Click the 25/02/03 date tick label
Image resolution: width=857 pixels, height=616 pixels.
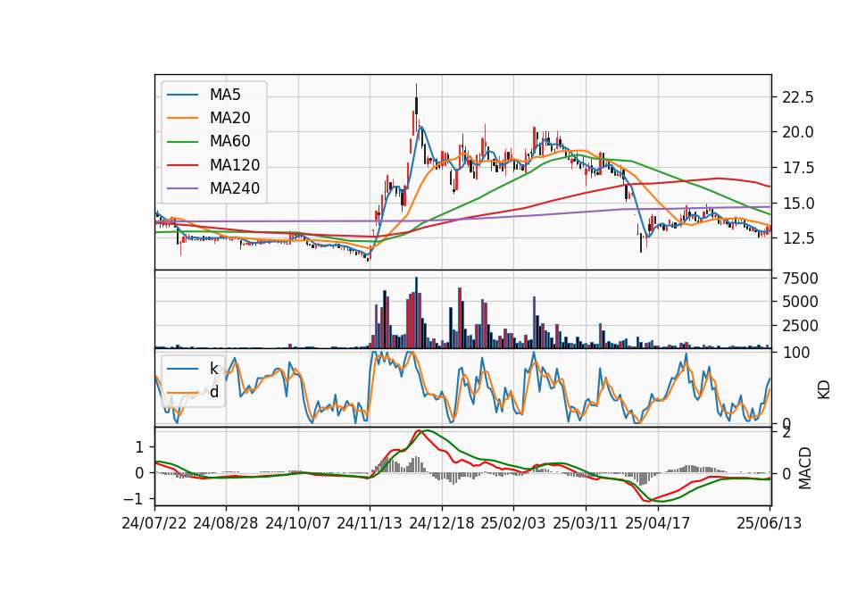point(513,523)
